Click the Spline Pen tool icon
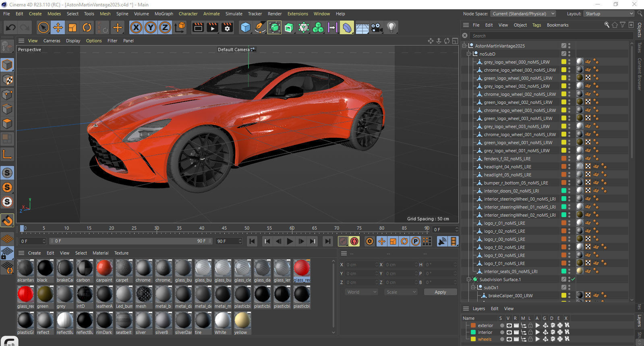644x346 pixels. (260, 27)
